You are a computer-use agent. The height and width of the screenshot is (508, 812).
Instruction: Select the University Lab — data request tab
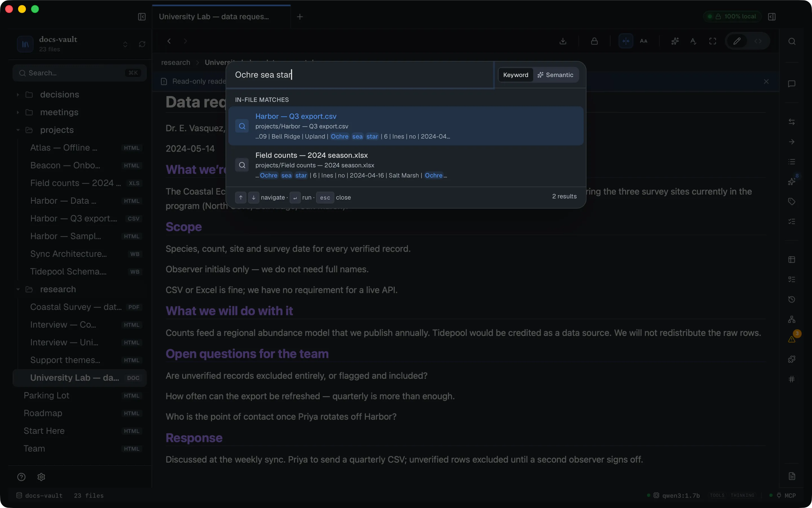(221, 17)
